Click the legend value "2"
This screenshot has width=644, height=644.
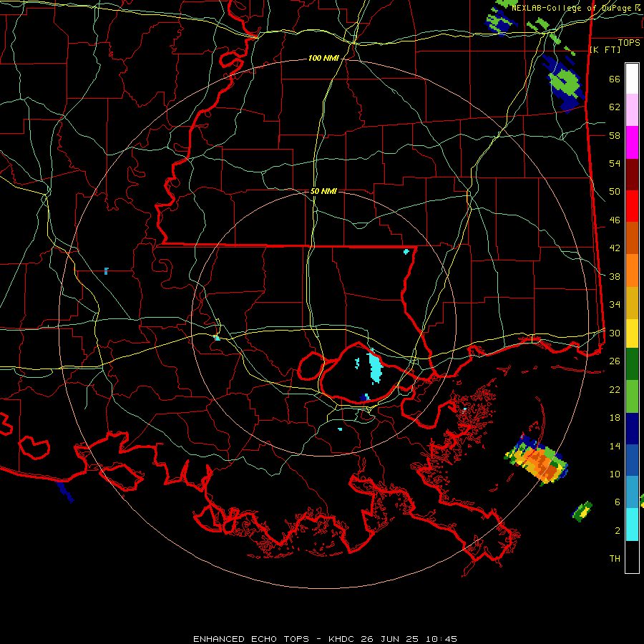point(618,531)
